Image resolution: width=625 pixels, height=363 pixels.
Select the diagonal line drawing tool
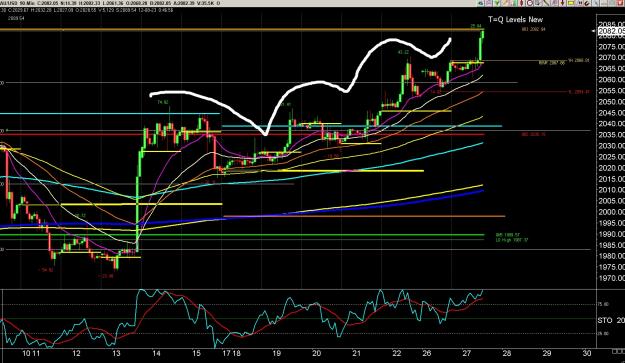546,3
